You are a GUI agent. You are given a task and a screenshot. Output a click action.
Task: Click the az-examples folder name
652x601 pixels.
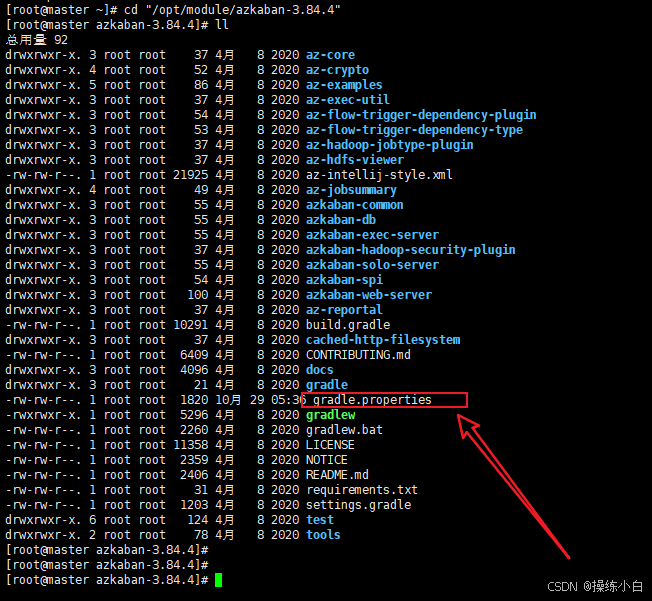point(344,85)
